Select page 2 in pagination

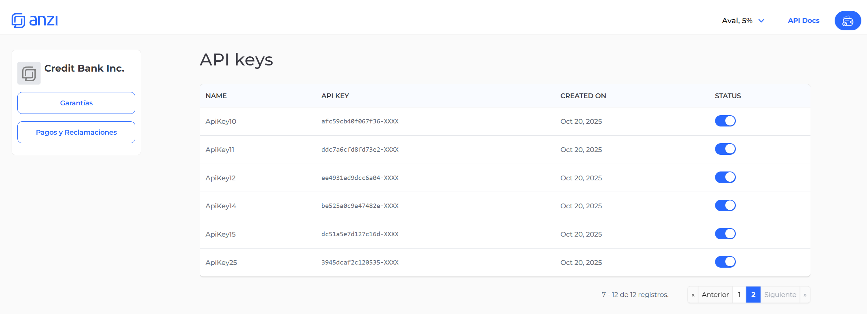(753, 294)
